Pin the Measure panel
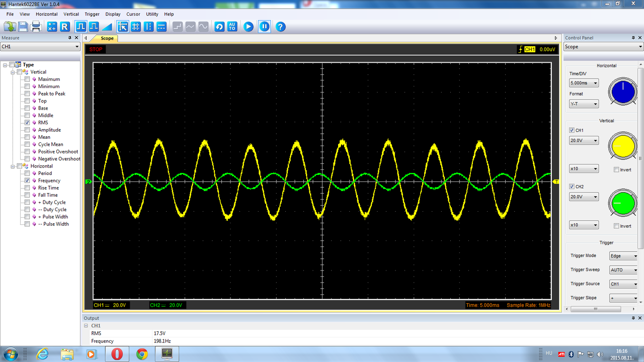The image size is (644, 362). [70, 38]
